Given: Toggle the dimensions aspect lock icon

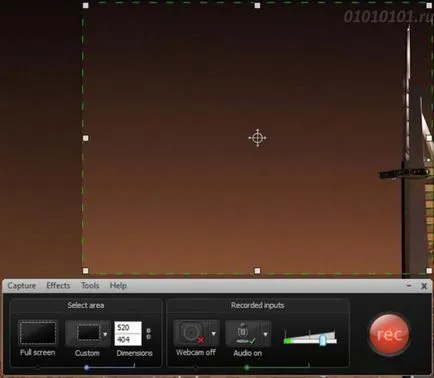Looking at the screenshot, I should 148,334.
